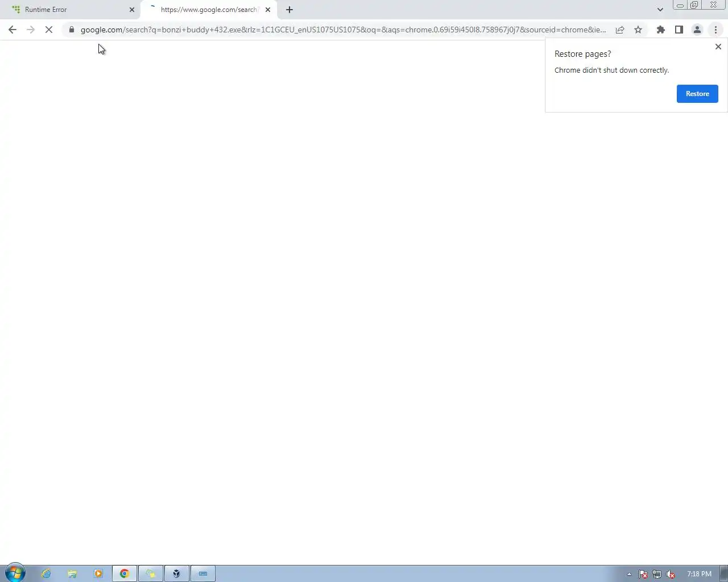Open the Extensions puzzle icon
Viewport: 728px width, 582px height.
point(661,30)
